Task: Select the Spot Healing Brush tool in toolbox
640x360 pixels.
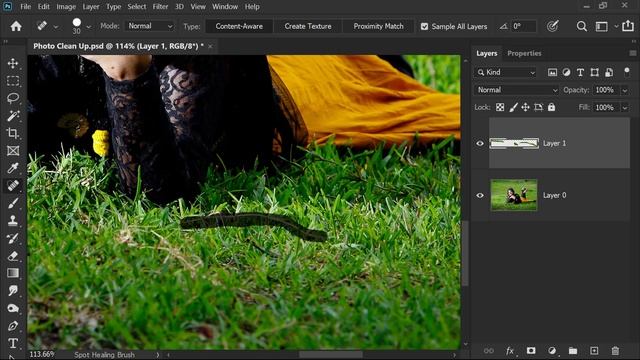Action: (13, 186)
